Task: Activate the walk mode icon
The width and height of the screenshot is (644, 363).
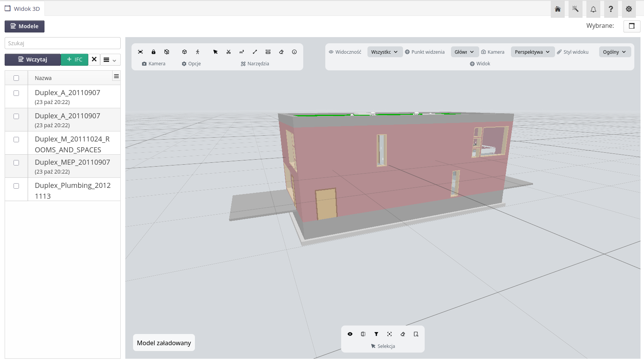Action: click(x=198, y=52)
